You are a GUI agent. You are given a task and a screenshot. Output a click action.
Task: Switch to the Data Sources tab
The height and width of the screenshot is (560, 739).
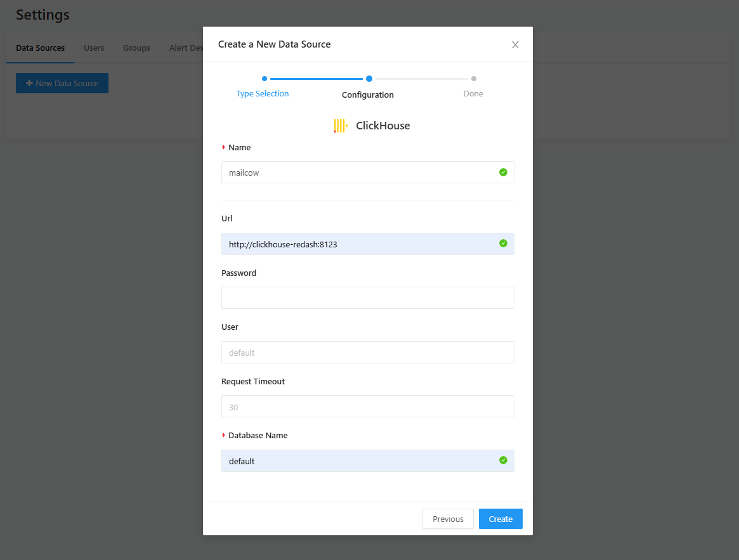[40, 48]
